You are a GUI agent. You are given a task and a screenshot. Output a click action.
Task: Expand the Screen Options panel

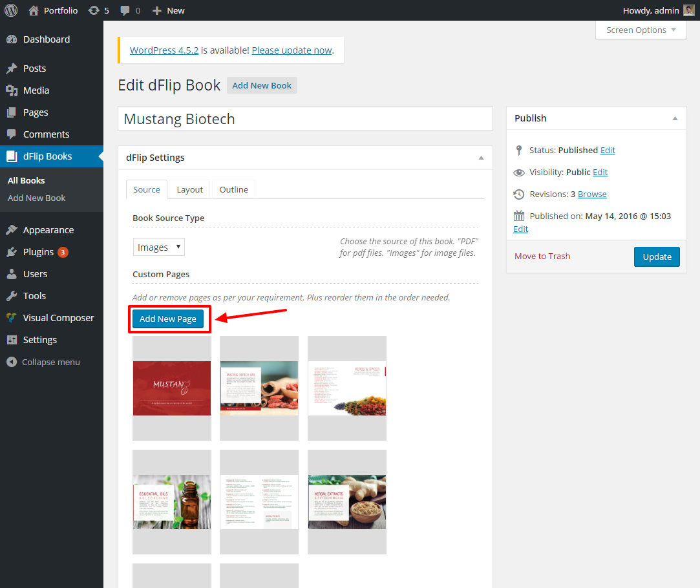click(x=641, y=30)
